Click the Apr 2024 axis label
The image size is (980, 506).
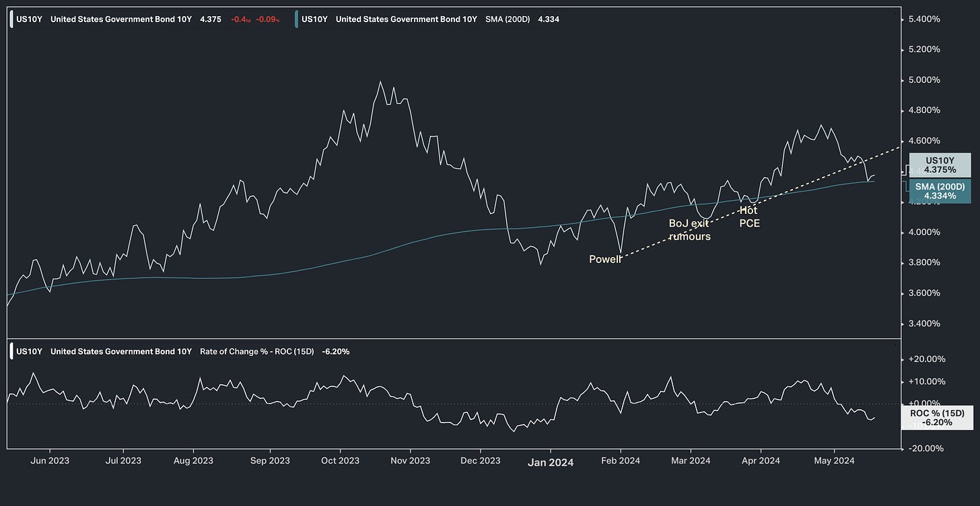tap(761, 461)
